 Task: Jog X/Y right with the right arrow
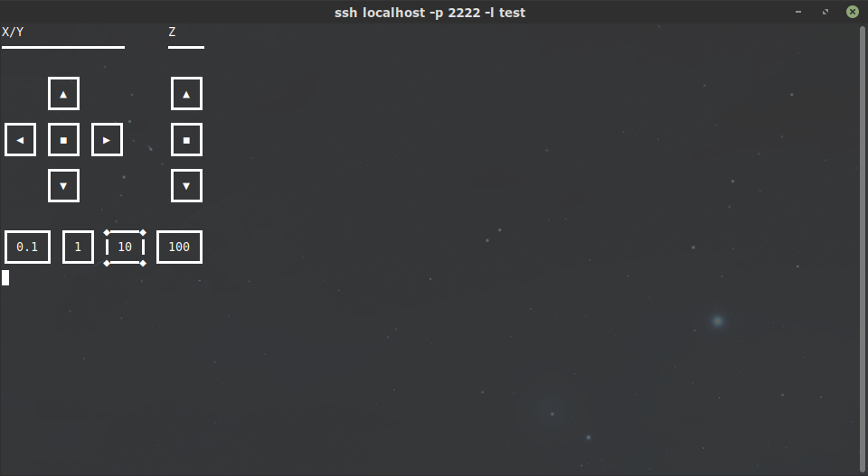[107, 140]
